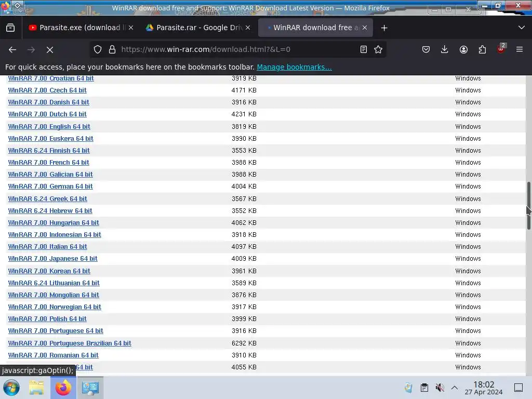Viewport: 532px width, 399px height.
Task: Download WinRAR 7.00 Dutch 64 bit
Action: pos(47,114)
